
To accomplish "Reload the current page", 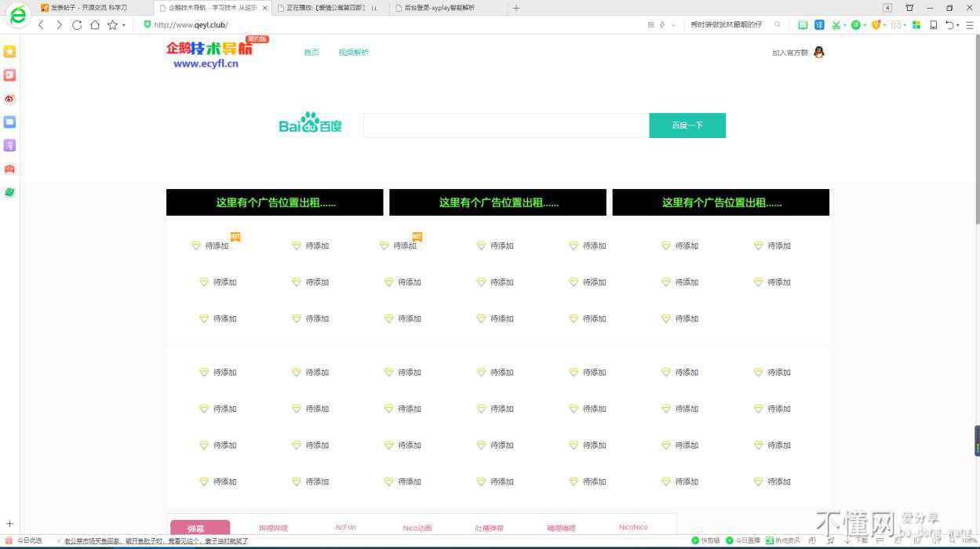I will pos(77,25).
